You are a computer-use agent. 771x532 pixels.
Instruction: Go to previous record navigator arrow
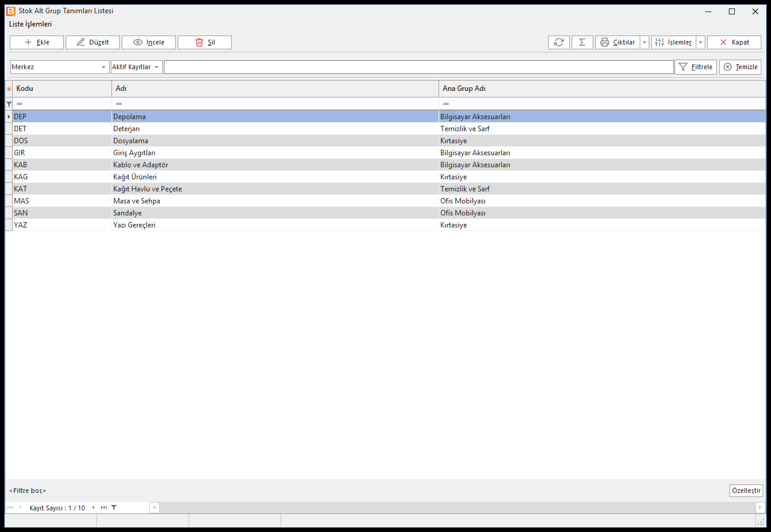pos(20,507)
